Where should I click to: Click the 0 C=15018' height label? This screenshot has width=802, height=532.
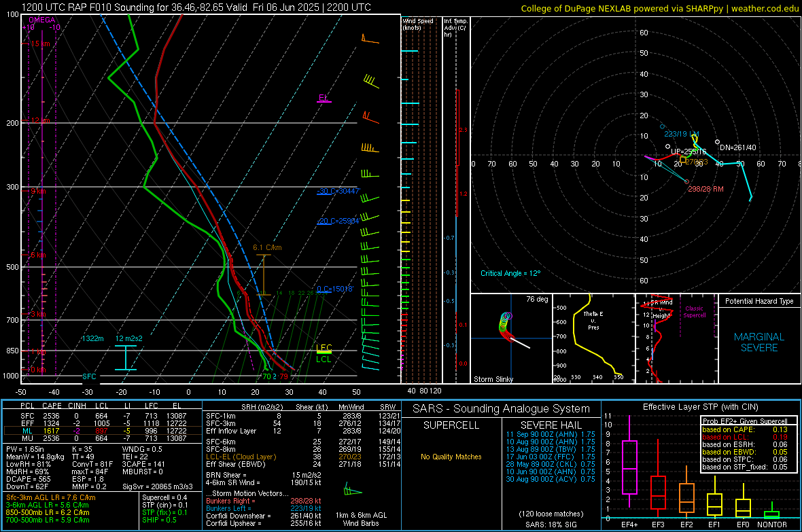coord(335,289)
